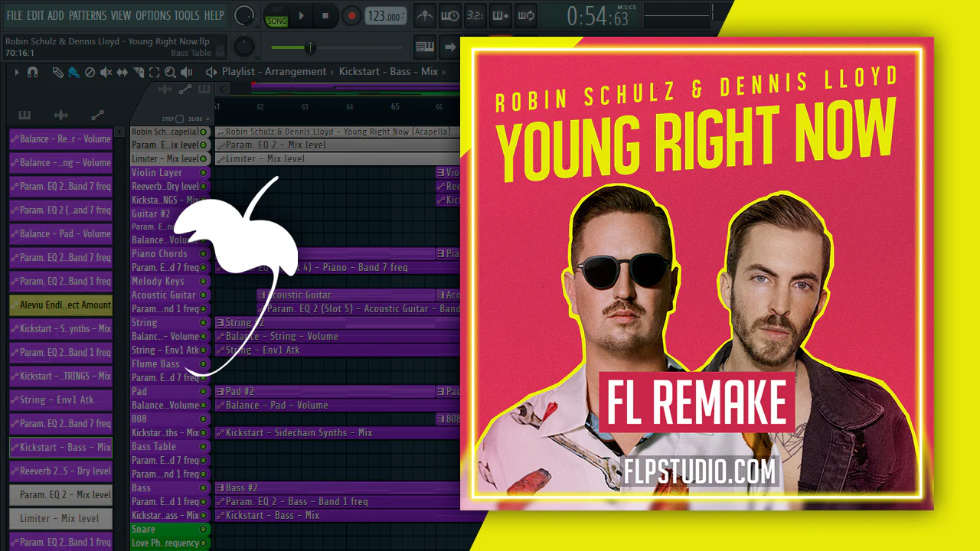Mute the Flume Bass track
This screenshot has width=980, height=551.
pyautogui.click(x=204, y=364)
